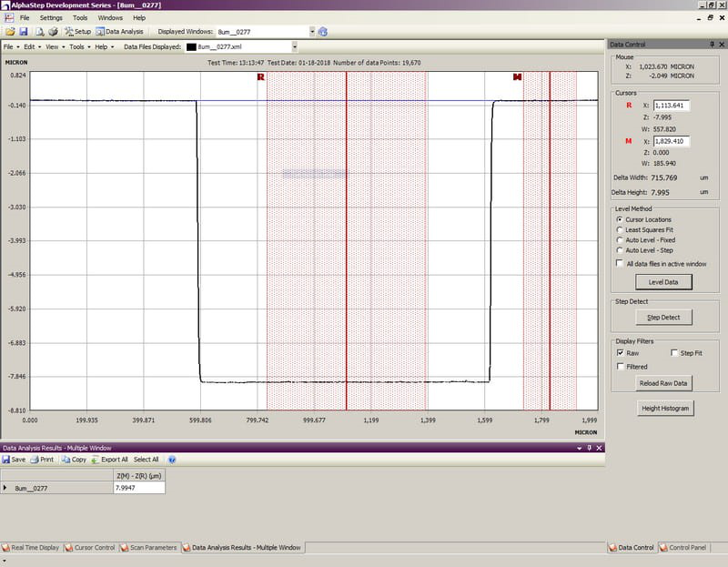Expand the 8um__0277 row arrow in results
Image resolution: width=728 pixels, height=567 pixels.
[x=6, y=489]
